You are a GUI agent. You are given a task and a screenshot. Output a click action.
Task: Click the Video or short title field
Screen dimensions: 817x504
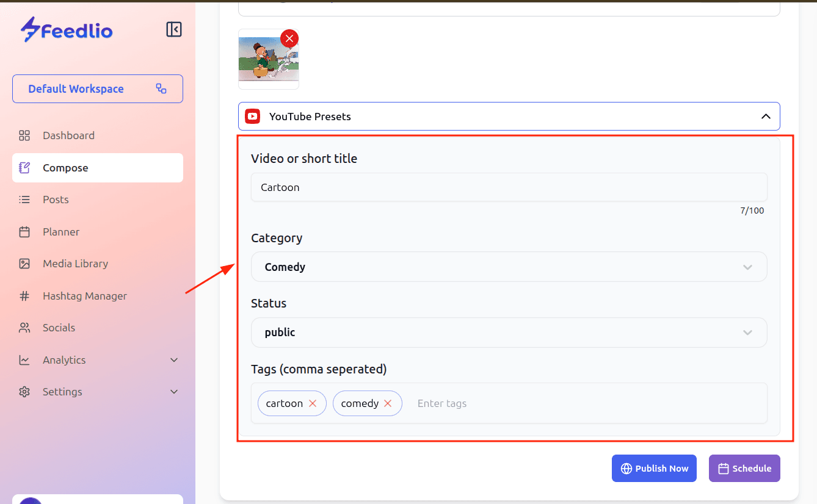[x=509, y=187]
